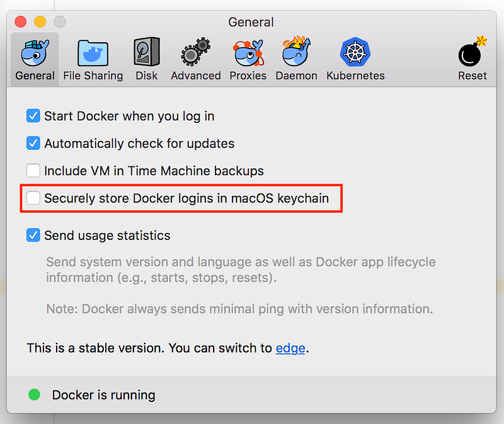Click the green Docker is running indicator
The height and width of the screenshot is (424, 504).
[35, 394]
